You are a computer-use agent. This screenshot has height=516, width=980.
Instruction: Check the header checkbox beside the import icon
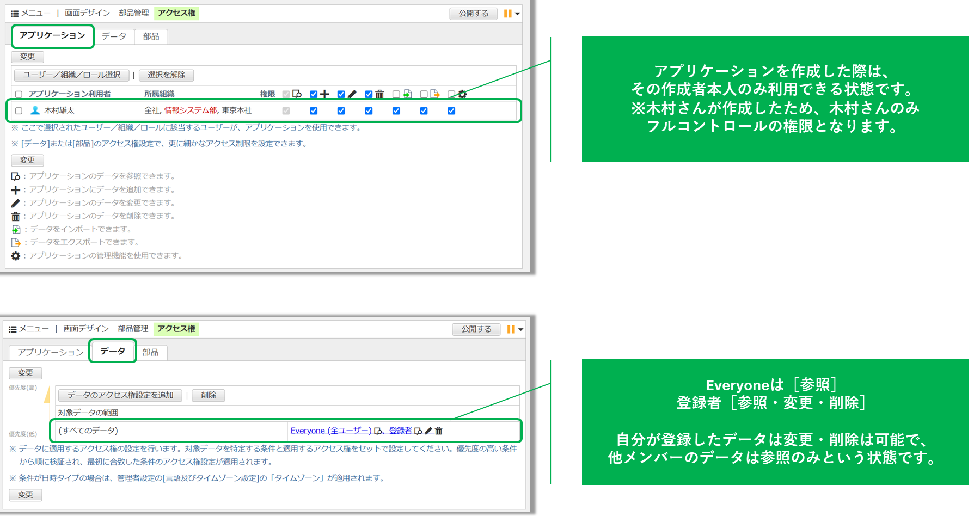pyautogui.click(x=396, y=95)
